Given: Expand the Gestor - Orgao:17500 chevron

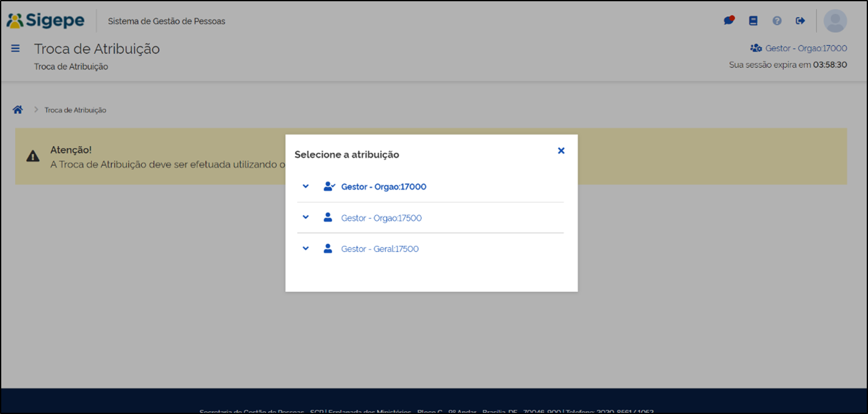Looking at the screenshot, I should pos(306,218).
